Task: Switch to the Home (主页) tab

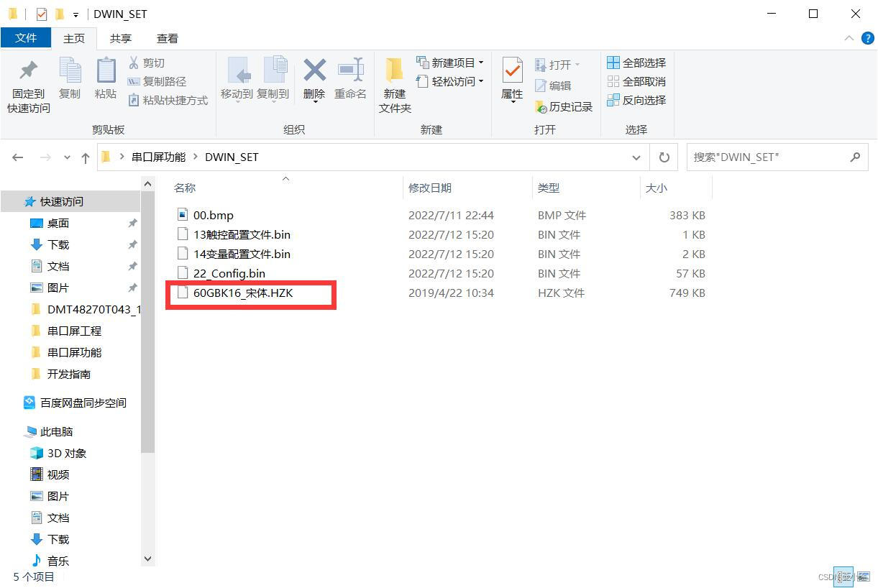Action: pos(74,38)
